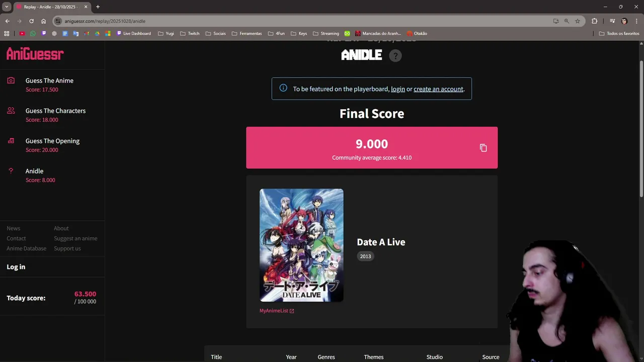This screenshot has height=362, width=644.
Task: Click the create an account link
Action: (438, 89)
